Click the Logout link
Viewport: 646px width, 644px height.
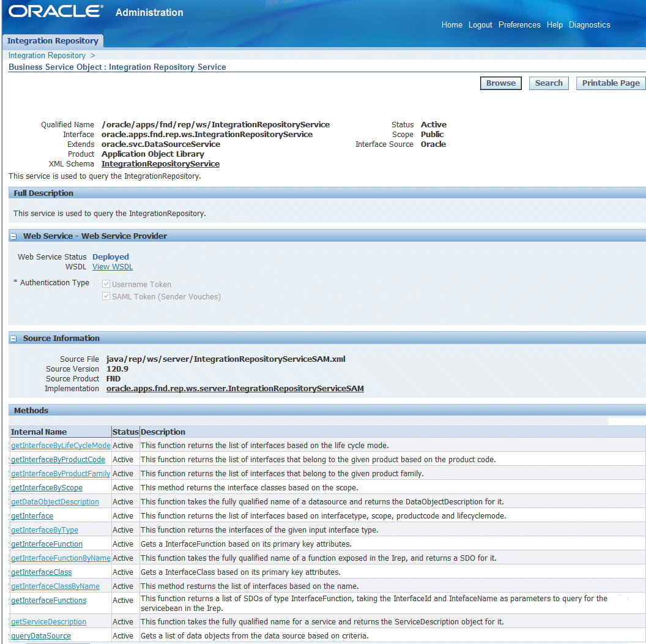(x=480, y=24)
